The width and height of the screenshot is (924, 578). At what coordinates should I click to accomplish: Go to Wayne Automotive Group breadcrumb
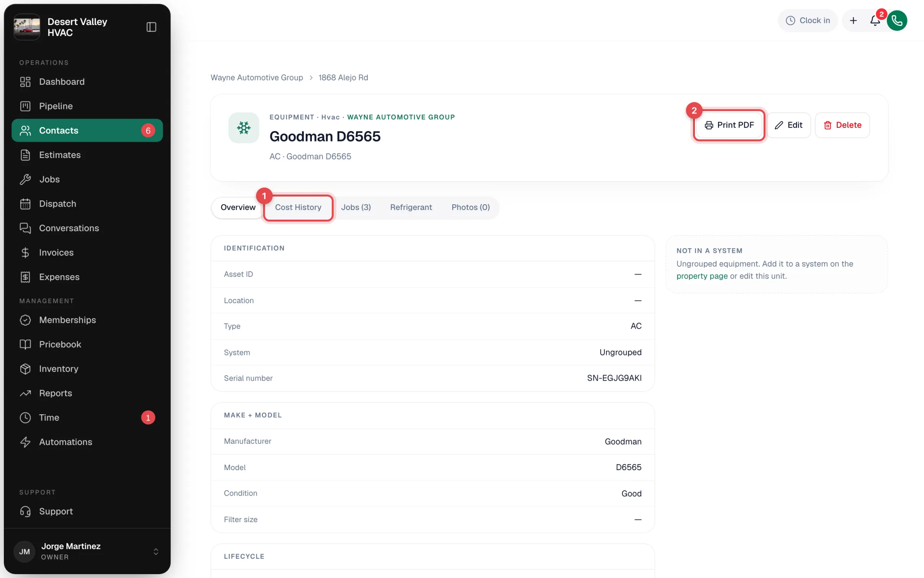257,77
